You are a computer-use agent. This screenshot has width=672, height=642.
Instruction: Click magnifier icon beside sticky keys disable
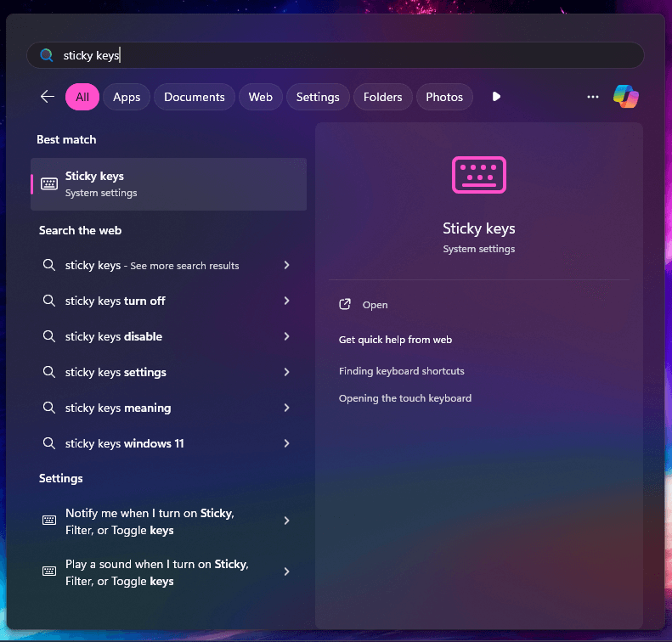coord(49,336)
